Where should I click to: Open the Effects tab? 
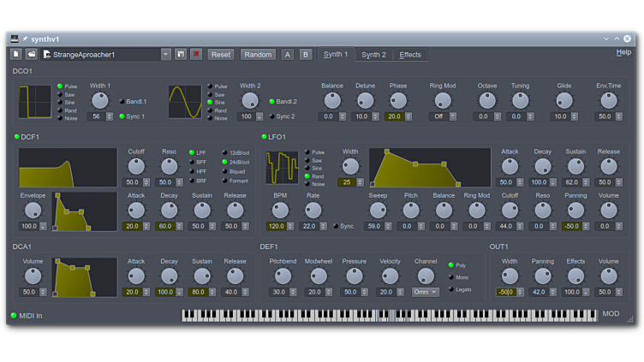click(410, 55)
